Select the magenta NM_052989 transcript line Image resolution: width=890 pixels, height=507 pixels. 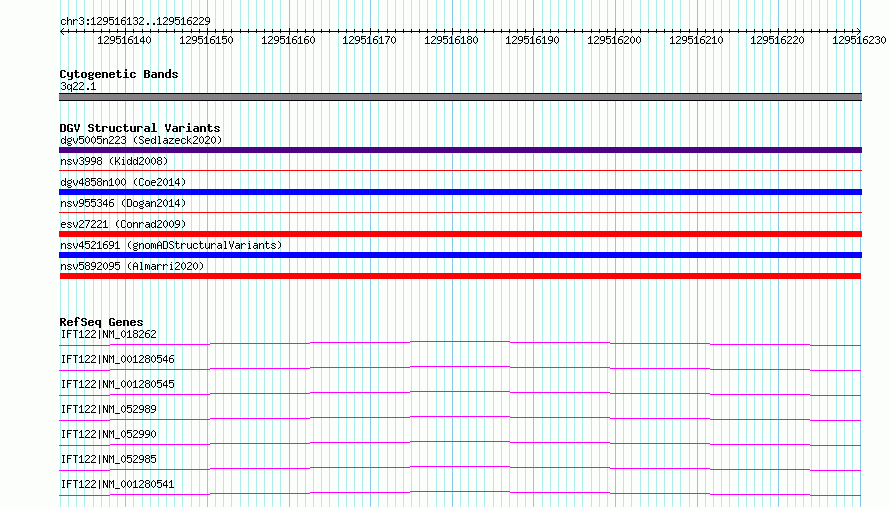(x=460, y=418)
